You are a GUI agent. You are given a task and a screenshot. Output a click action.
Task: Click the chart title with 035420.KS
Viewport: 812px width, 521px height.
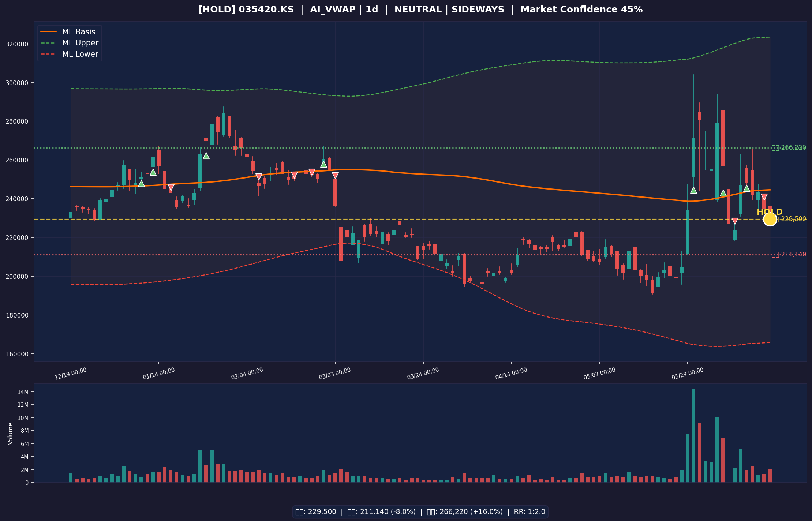click(x=420, y=10)
